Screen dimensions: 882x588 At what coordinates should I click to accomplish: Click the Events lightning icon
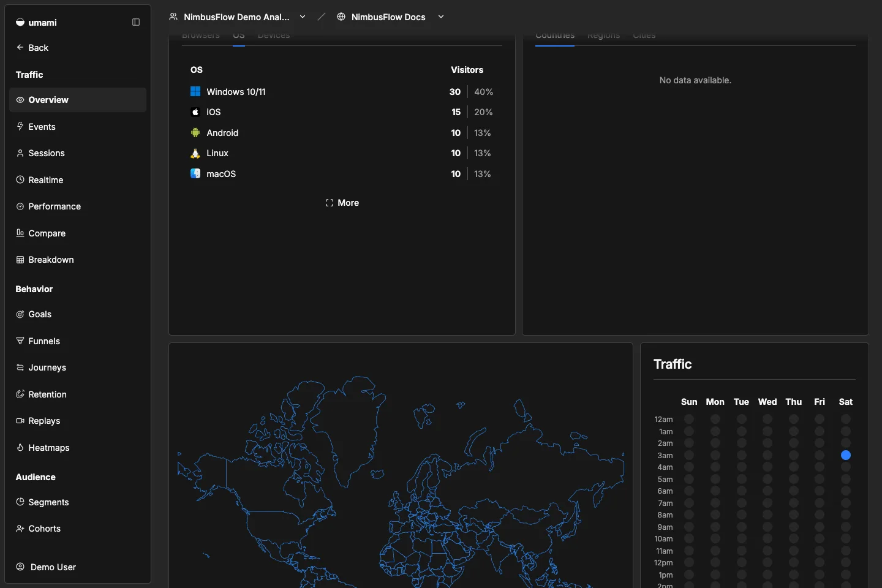pos(20,126)
